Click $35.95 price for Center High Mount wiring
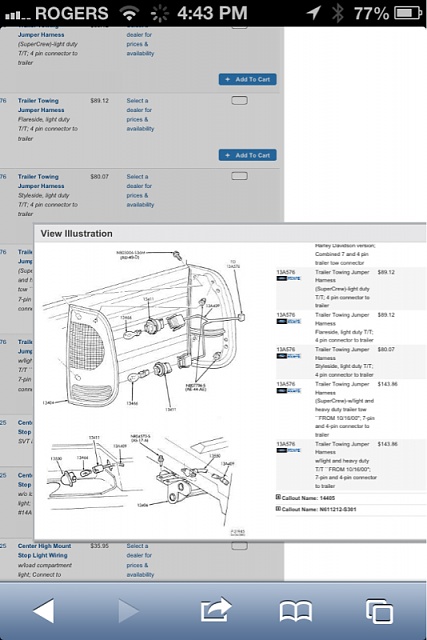Image resolution: width=427 pixels, height=640 pixels. pyautogui.click(x=100, y=546)
